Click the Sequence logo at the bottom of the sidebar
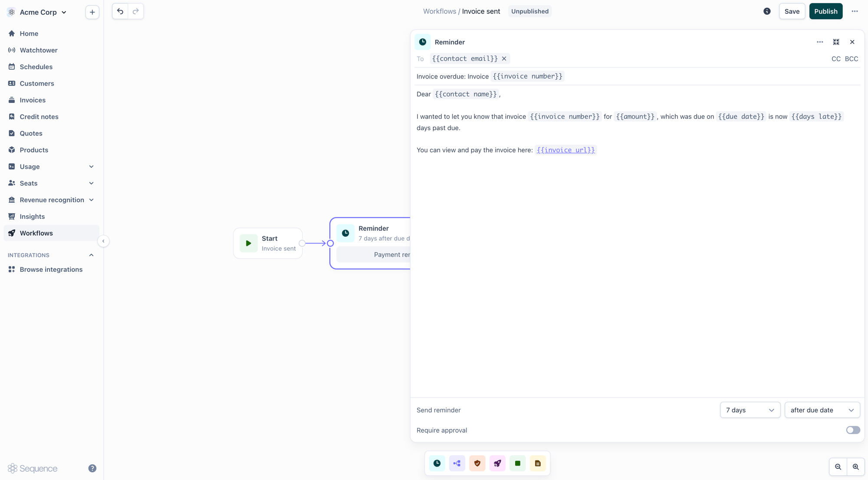 pyautogui.click(x=33, y=468)
